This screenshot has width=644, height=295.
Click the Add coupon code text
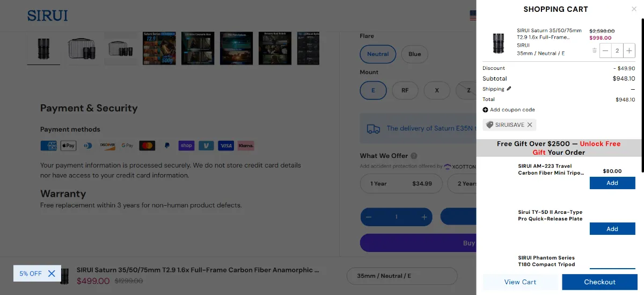[x=513, y=110]
